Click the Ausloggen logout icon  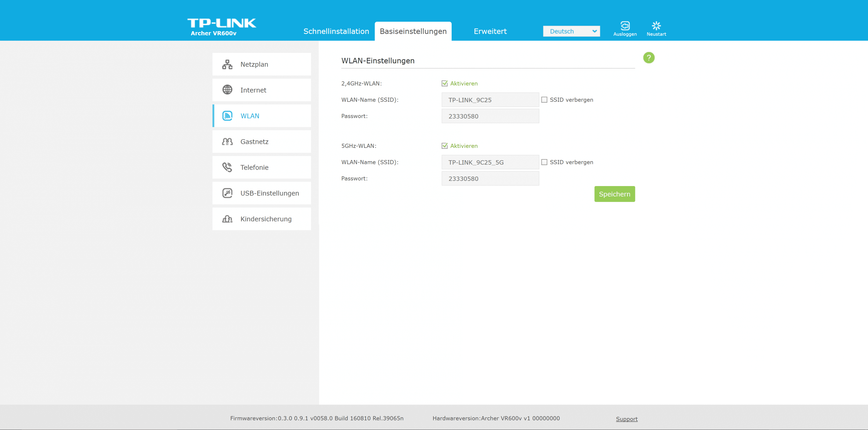tap(625, 26)
